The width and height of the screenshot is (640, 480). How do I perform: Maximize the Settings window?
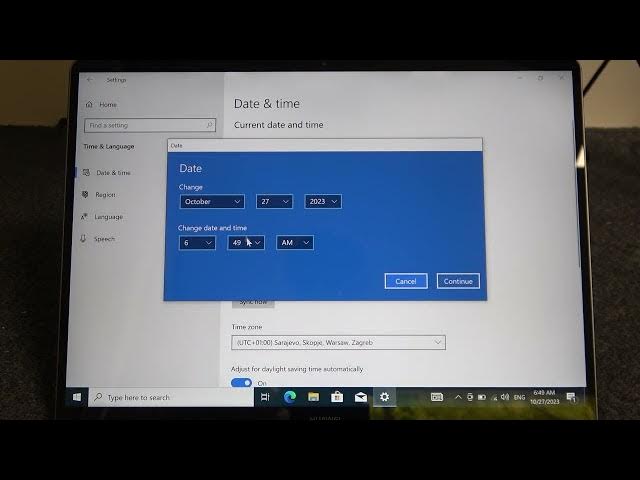tap(540, 78)
